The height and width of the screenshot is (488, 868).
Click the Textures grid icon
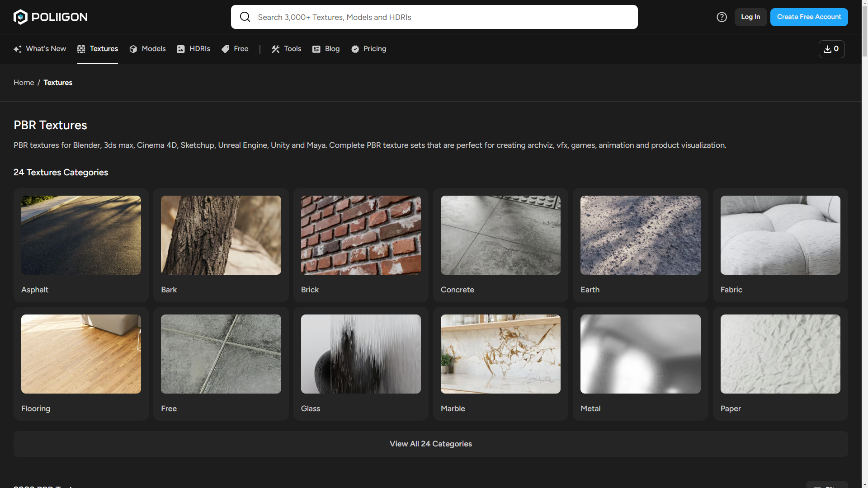pyautogui.click(x=81, y=49)
